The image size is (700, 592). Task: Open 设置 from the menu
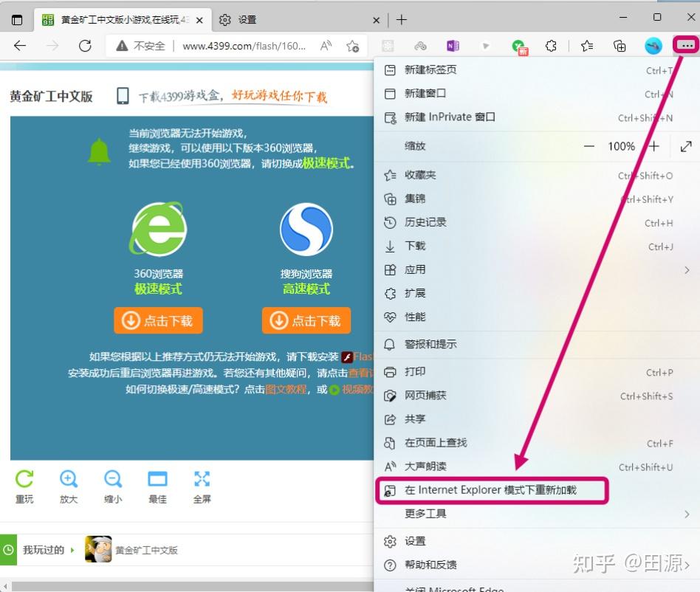(536, 541)
